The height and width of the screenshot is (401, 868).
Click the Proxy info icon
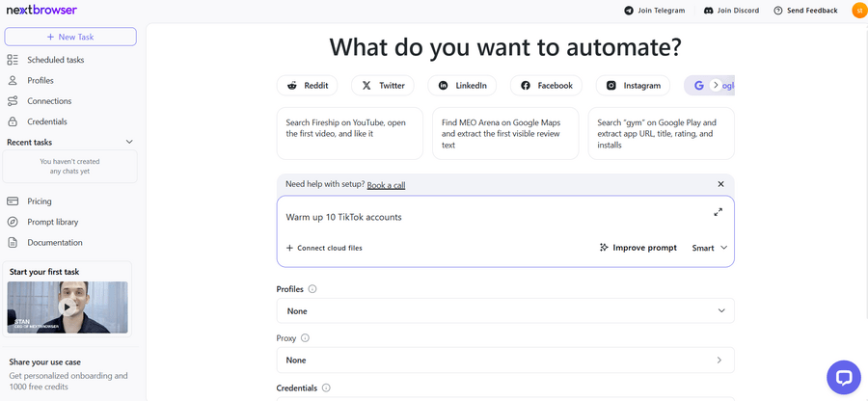click(306, 338)
